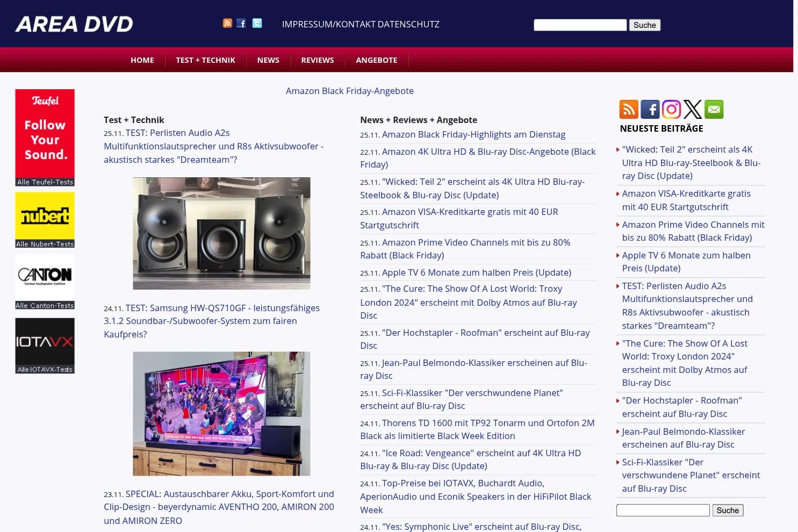Open sidebar Jean-Paul Belmondo-Klassiker post
The image size is (798, 532).
684,438
